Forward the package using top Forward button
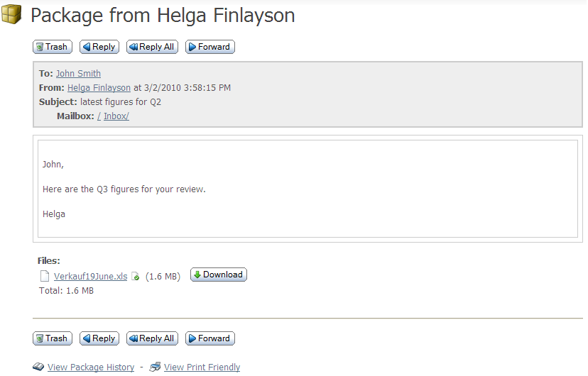 click(209, 47)
